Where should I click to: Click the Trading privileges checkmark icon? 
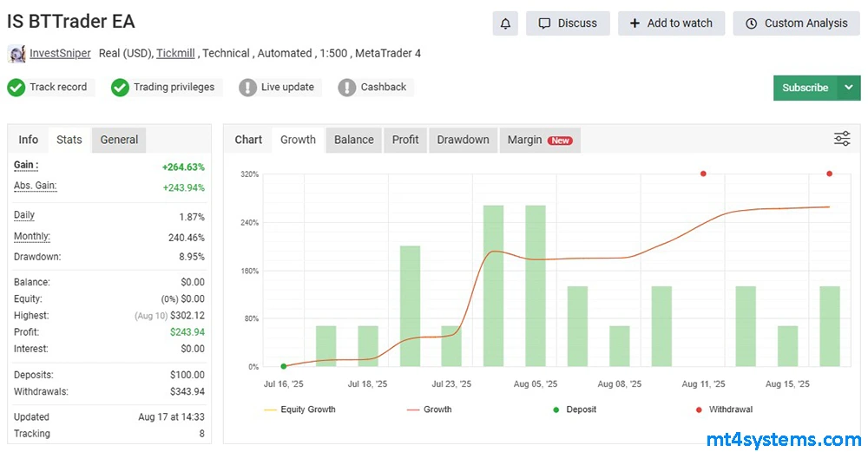point(121,88)
